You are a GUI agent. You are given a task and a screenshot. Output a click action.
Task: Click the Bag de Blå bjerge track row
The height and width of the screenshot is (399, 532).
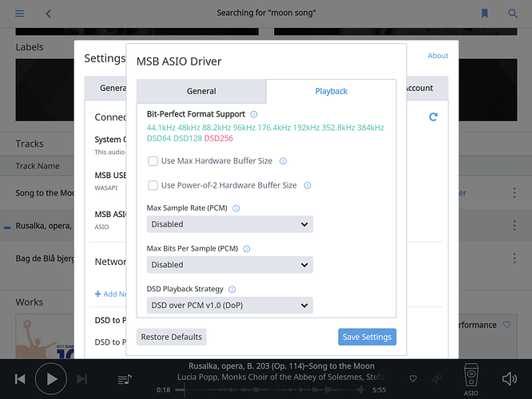[45, 259]
